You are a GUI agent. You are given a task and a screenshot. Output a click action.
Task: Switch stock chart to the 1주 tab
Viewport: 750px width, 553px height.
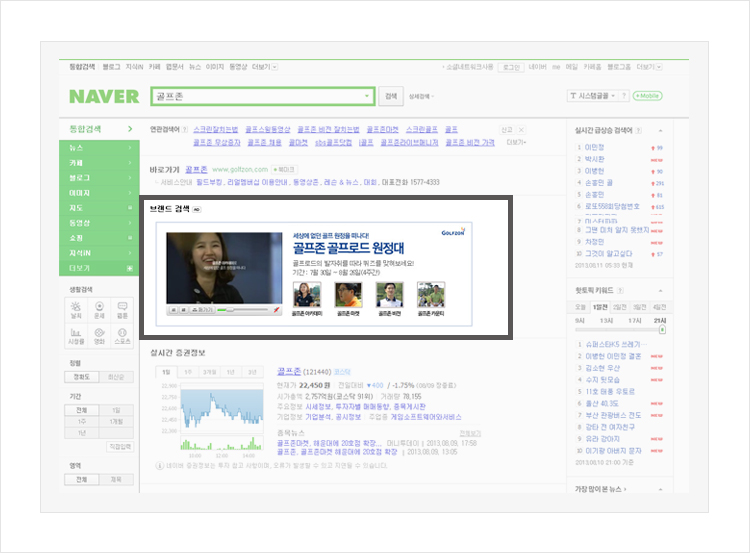(188, 372)
